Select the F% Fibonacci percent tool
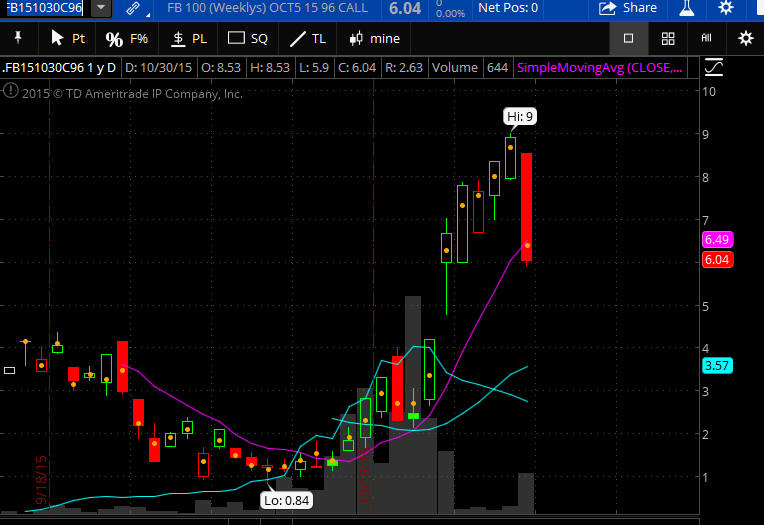This screenshot has width=764, height=525. tap(126, 39)
